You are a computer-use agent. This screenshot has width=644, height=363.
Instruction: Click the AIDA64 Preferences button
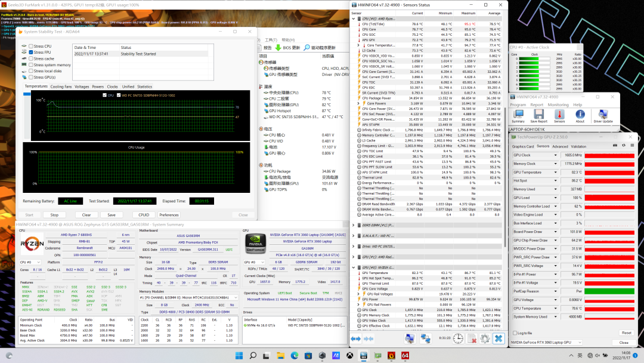(x=169, y=215)
